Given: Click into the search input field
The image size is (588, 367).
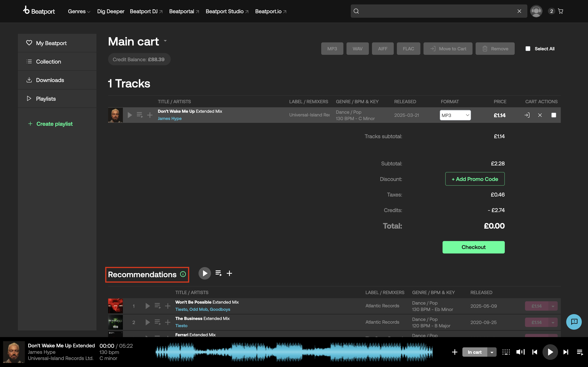Looking at the screenshot, I should coord(438,11).
